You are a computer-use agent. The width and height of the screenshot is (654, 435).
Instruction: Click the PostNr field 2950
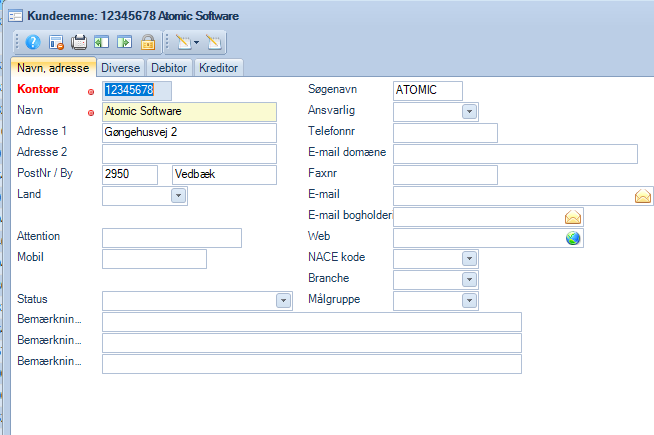[x=130, y=175]
